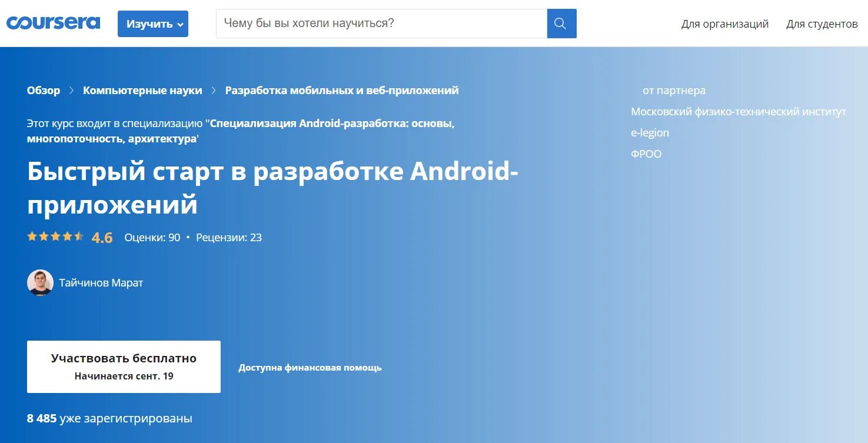Click Московский физико-технический институт partner
This screenshot has height=443, width=868.
click(739, 112)
